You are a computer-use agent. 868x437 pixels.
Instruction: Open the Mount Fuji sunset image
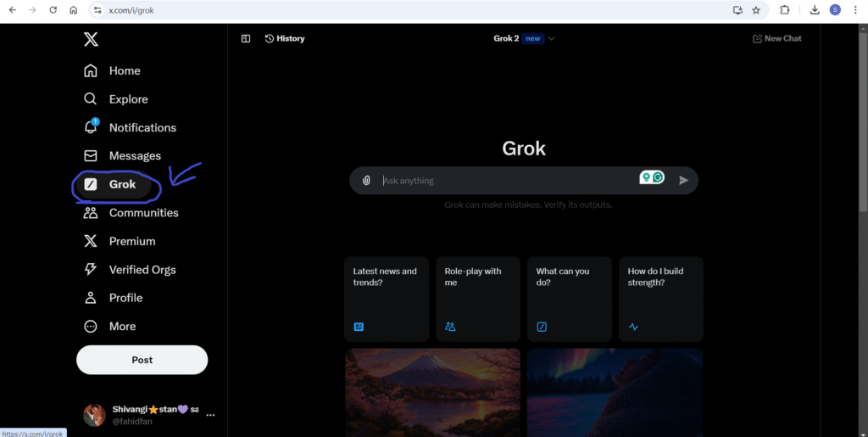pyautogui.click(x=432, y=392)
